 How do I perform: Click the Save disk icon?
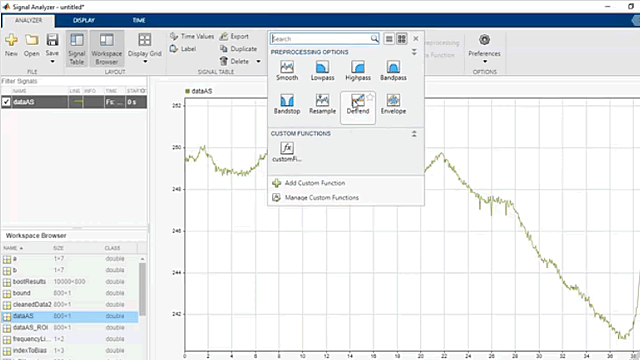coord(52,40)
